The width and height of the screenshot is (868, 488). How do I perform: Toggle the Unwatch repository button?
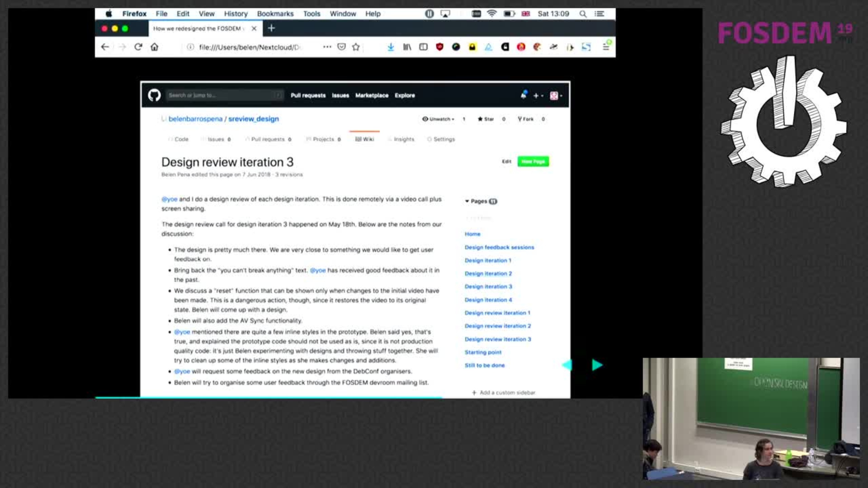(x=439, y=119)
